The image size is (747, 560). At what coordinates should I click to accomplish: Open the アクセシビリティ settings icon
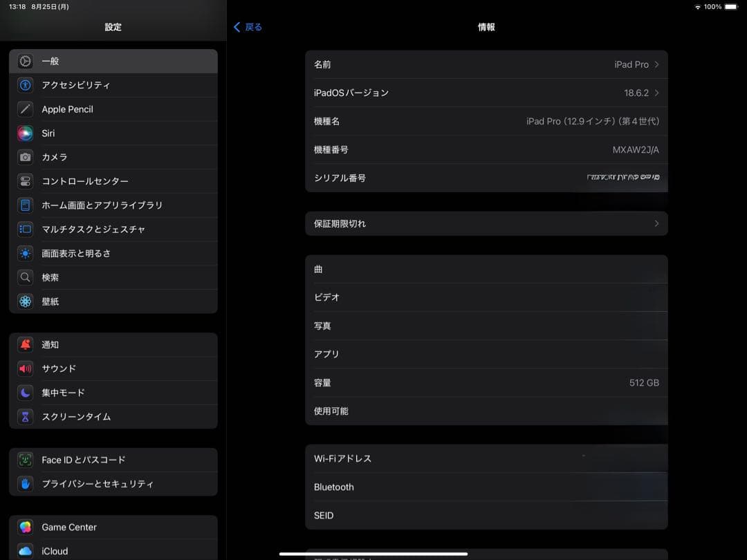(26, 84)
